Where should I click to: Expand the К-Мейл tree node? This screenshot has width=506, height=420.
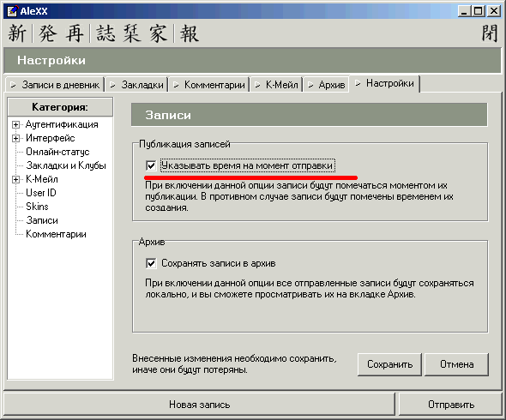(x=15, y=179)
